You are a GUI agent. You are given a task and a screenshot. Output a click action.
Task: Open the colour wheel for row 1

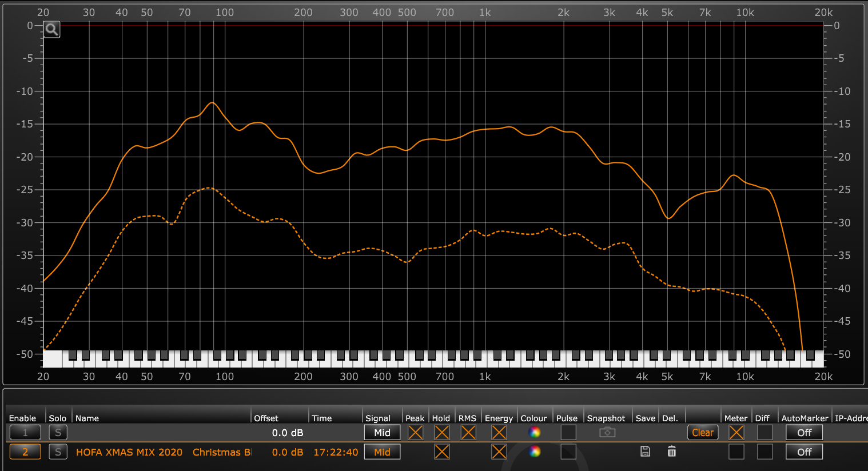[535, 433]
